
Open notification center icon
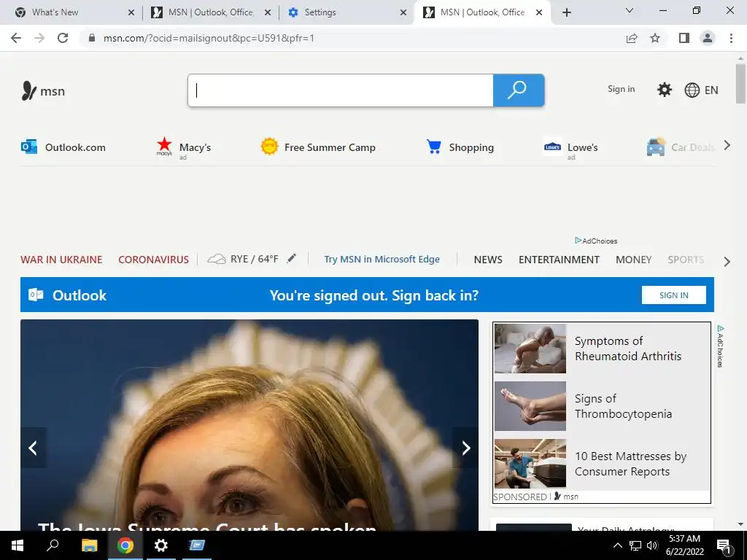[x=724, y=546]
